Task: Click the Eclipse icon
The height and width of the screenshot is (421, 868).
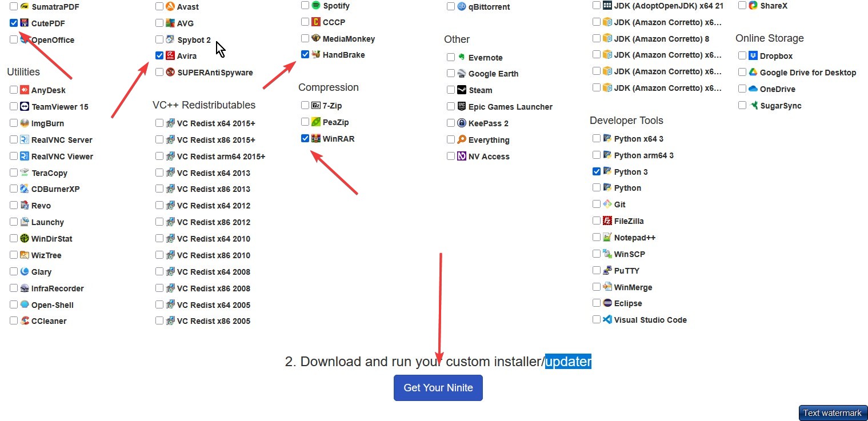Action: 607,303
